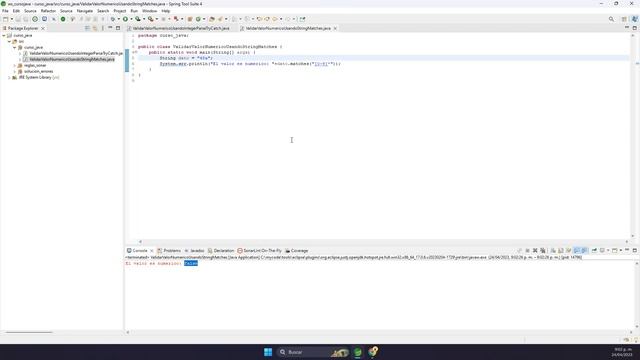Click the pinned-to-toolbar pin-editor icon

pyautogui.click(x=302, y=19)
